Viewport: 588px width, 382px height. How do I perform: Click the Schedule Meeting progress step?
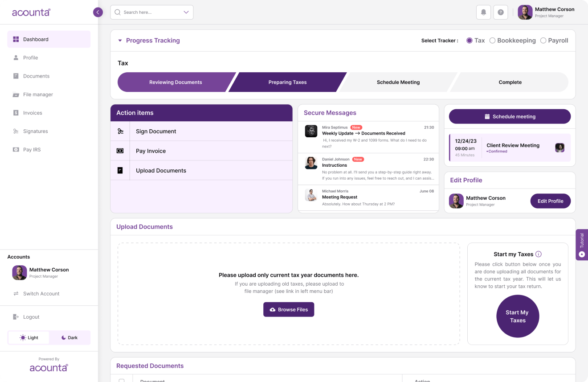pyautogui.click(x=398, y=82)
